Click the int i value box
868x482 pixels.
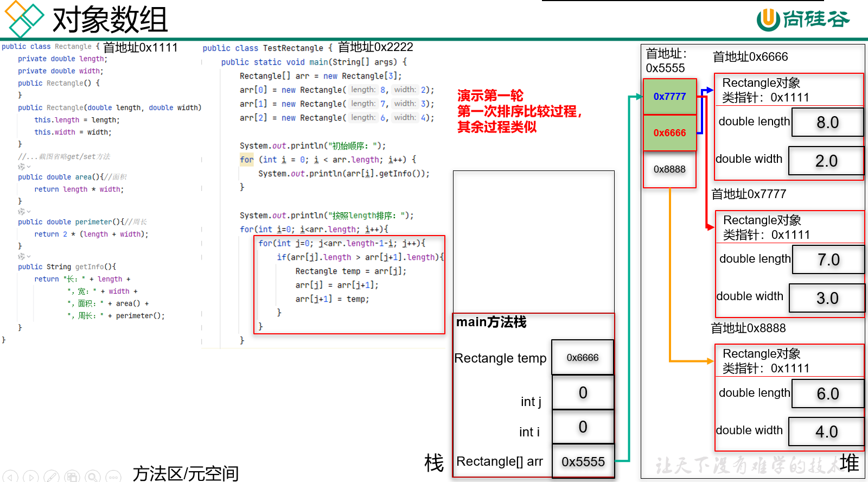tap(583, 427)
